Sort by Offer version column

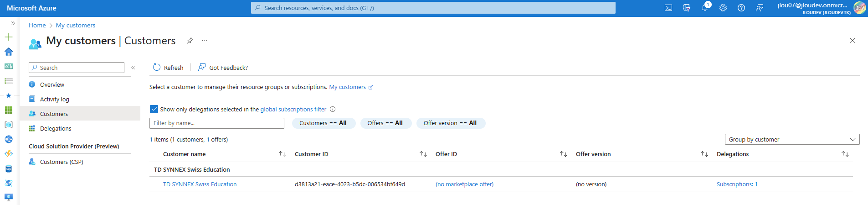tap(704, 154)
